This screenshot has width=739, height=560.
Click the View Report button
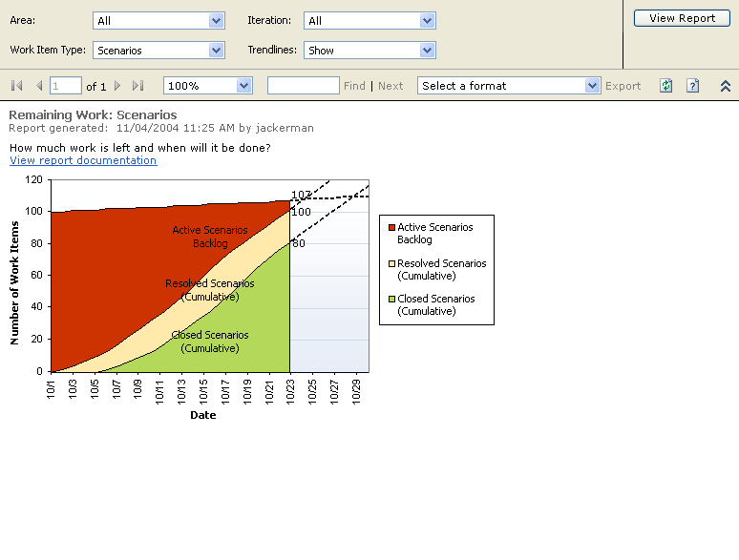point(682,18)
